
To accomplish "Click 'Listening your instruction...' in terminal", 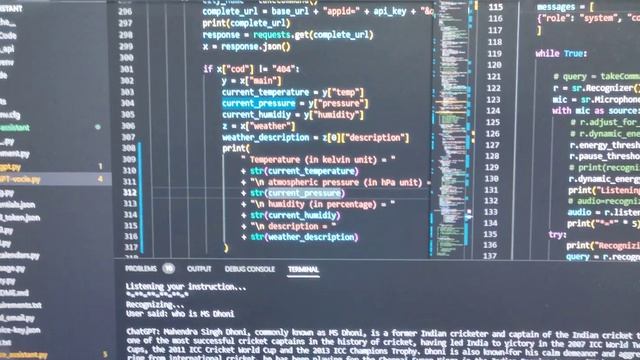I will point(186,287).
